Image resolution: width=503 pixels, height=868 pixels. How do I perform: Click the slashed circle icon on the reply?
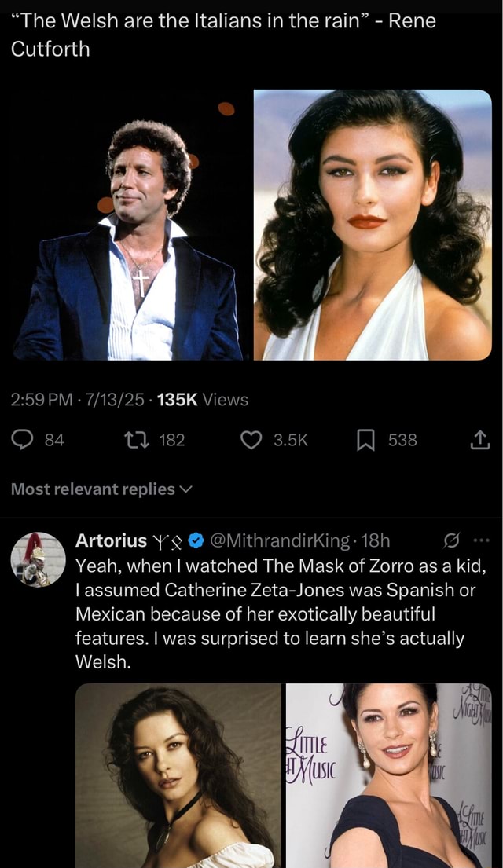click(x=452, y=540)
